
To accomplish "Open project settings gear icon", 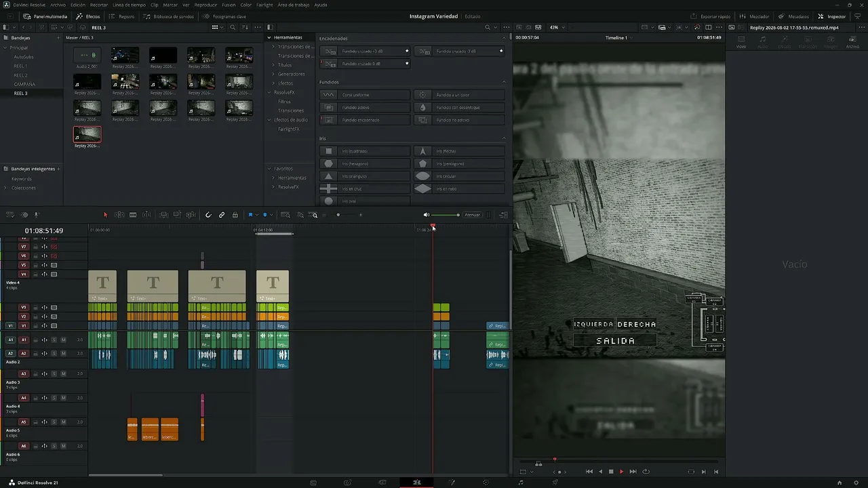I will pos(857,483).
